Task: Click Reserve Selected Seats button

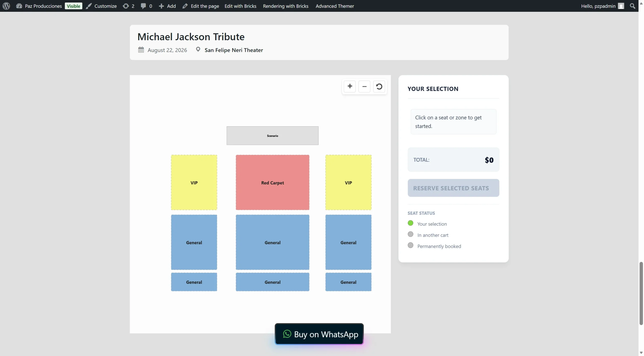Action: pos(453,188)
